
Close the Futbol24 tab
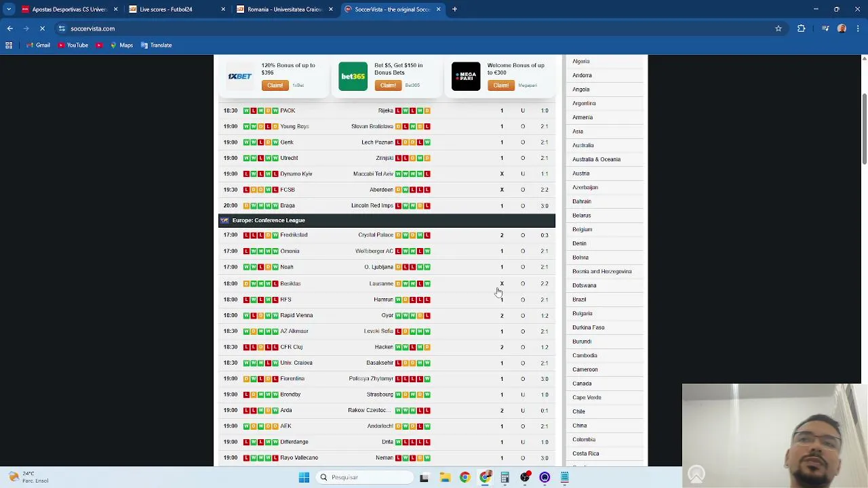pyautogui.click(x=223, y=9)
